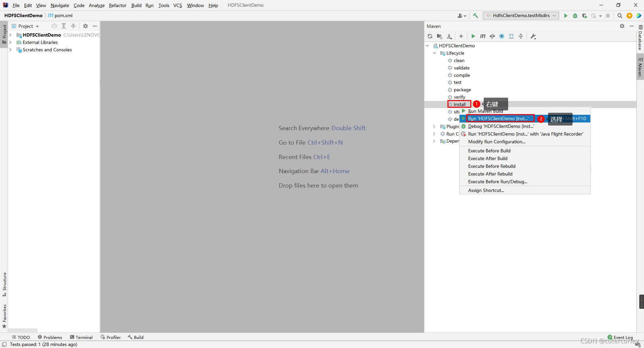Open the Refactor menu
Screen dimensions: 644x348
(x=117, y=5)
